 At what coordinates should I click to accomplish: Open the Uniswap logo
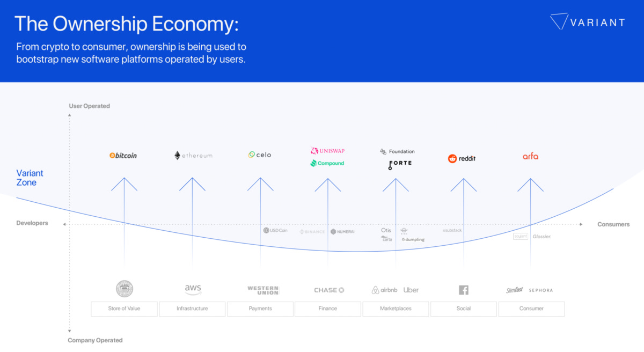327,151
